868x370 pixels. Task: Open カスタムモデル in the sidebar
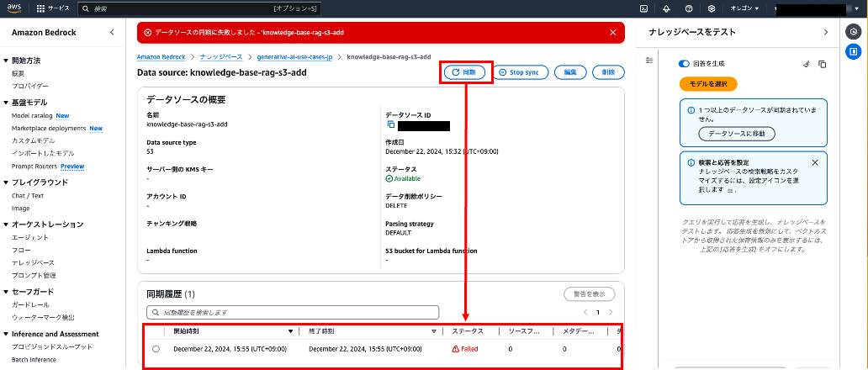pyautogui.click(x=33, y=140)
